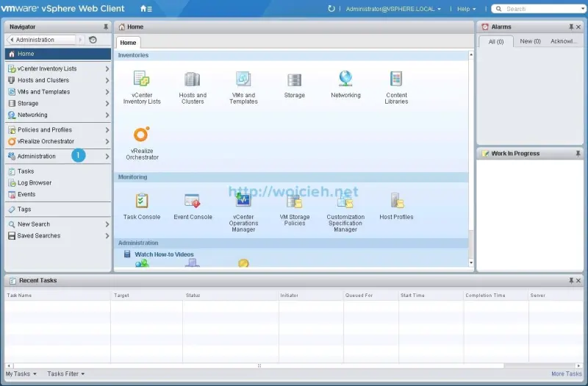Switch to New (0) alarms tab
The width and height of the screenshot is (588, 386).
coord(530,41)
